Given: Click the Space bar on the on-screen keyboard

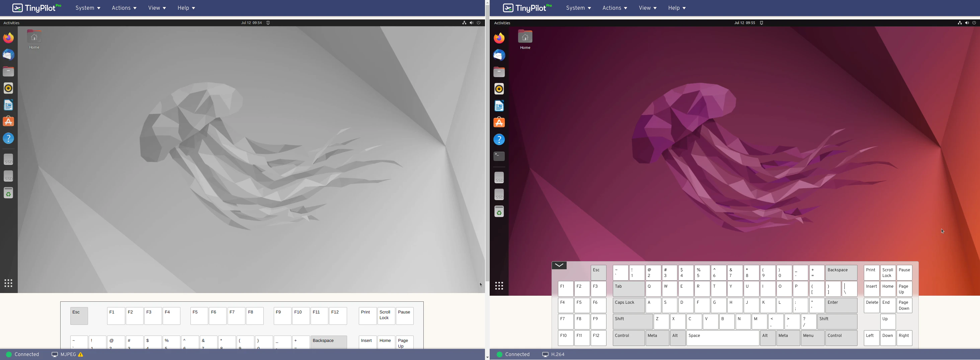Looking at the screenshot, I should [x=723, y=338].
